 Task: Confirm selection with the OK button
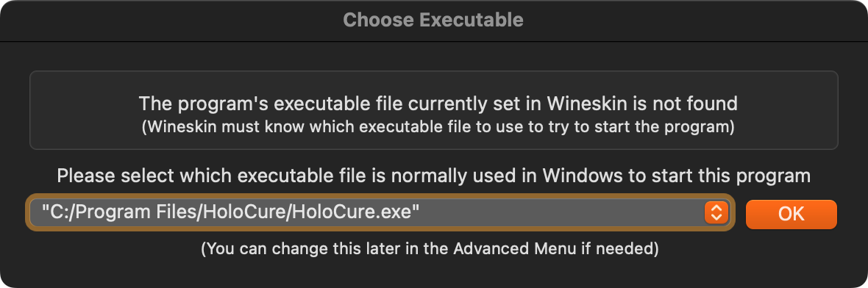791,214
